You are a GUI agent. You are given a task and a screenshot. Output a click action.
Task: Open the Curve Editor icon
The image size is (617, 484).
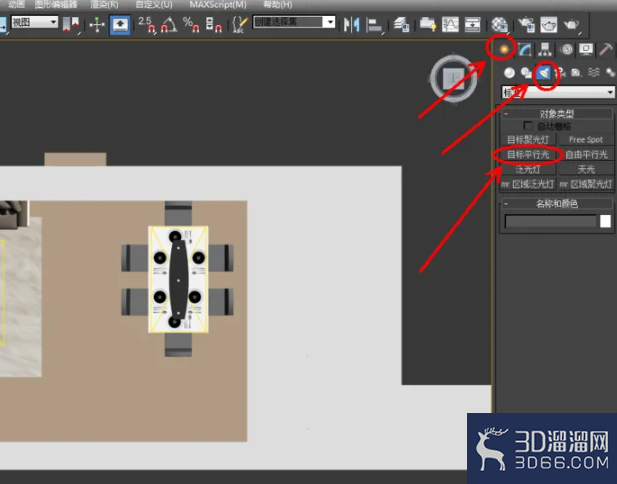[x=450, y=25]
